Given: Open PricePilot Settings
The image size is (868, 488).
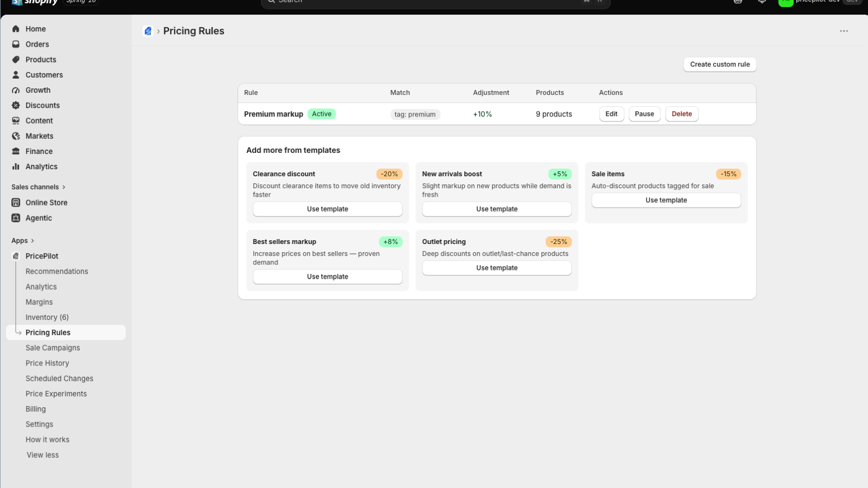Looking at the screenshot, I should pyautogui.click(x=39, y=424).
